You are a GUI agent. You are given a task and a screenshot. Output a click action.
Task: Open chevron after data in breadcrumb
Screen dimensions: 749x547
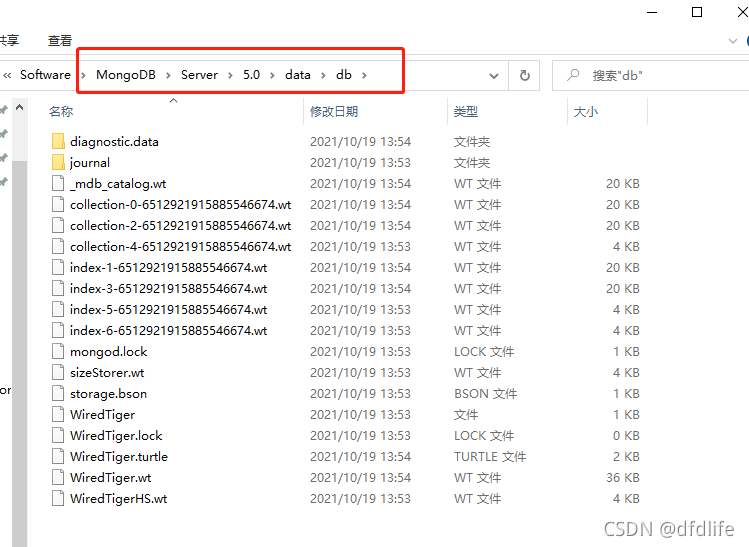point(323,75)
